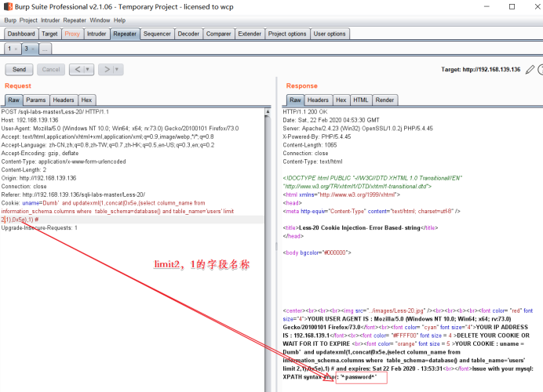543x392 pixels.
Task: Click the X-Powered-By: PHP/5.4.45 response header
Action: 317,136
